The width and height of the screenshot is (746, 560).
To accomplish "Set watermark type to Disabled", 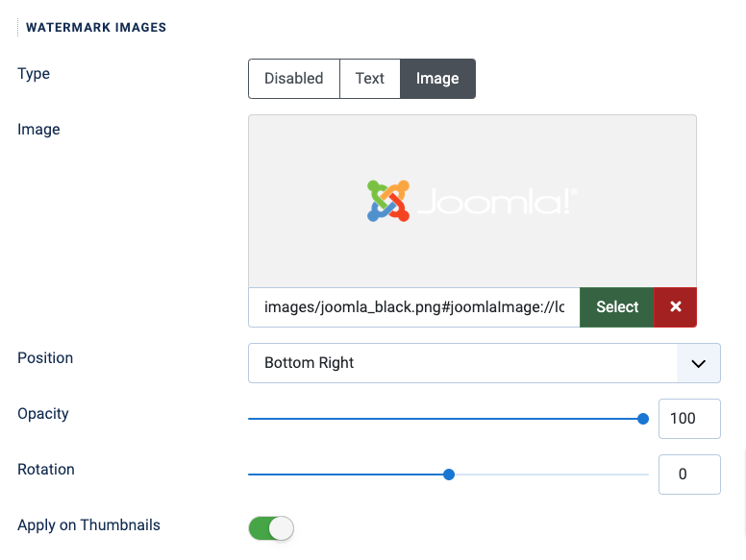I will point(294,79).
